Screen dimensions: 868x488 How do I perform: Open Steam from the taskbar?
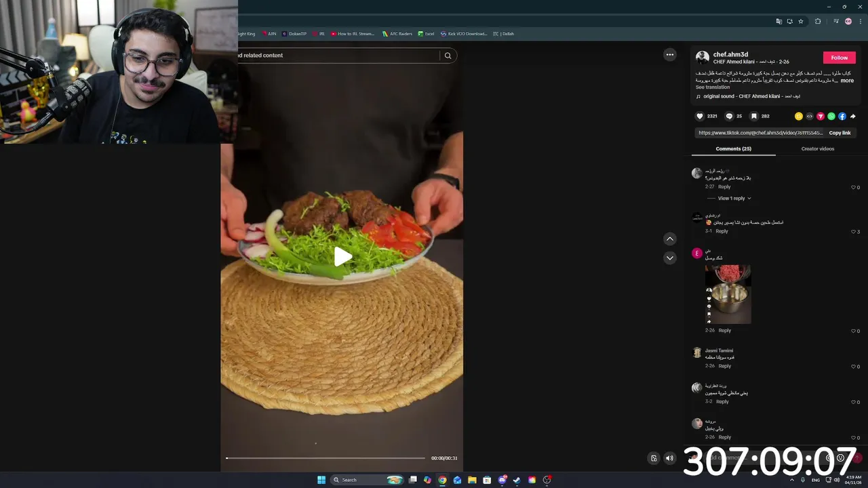(x=517, y=480)
